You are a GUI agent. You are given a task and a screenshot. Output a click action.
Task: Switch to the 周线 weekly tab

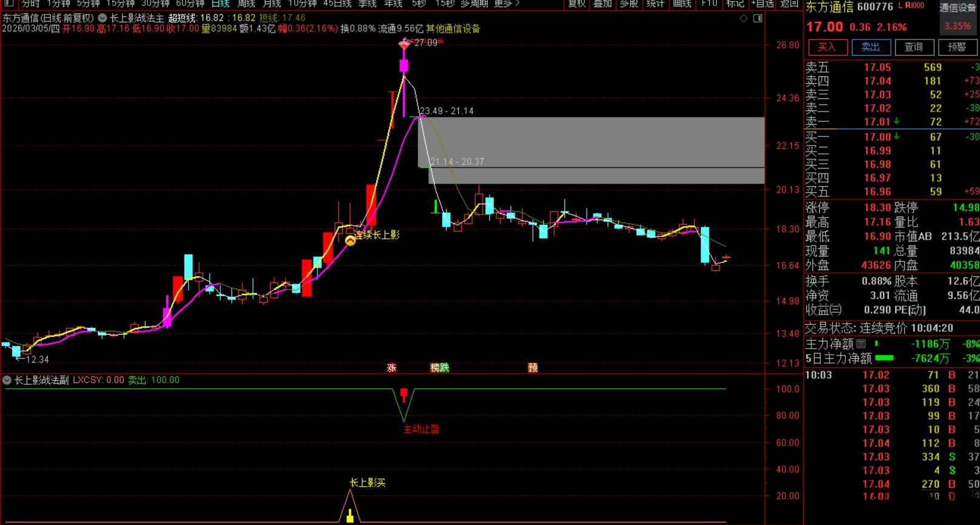pos(246,4)
